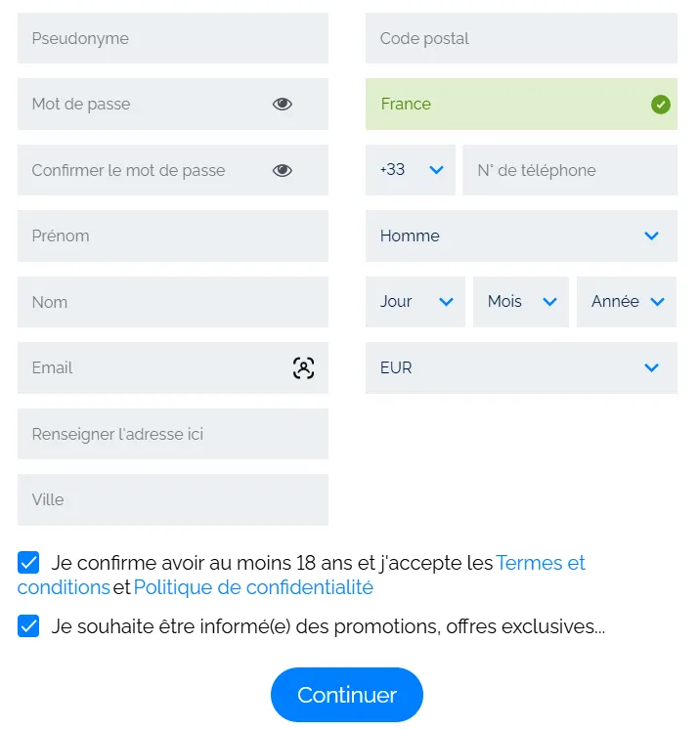Open the Année year selector
The width and height of the screenshot is (700, 729).
click(x=627, y=302)
